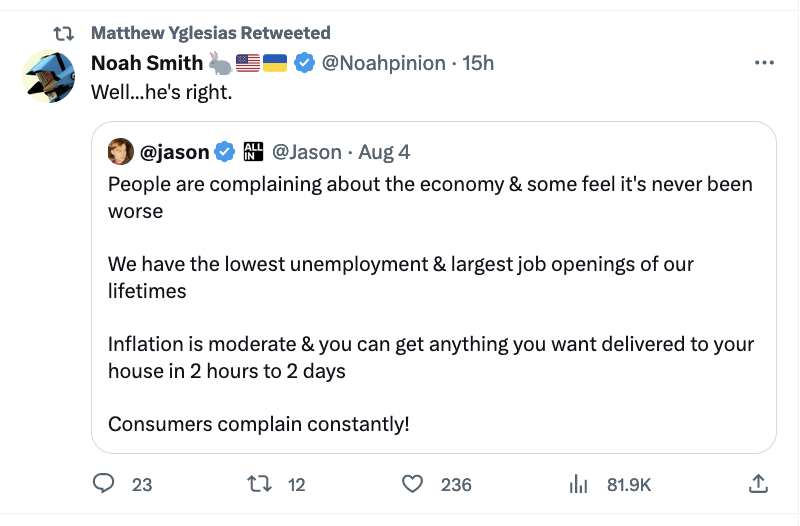
Task: Click the "Matthew Yglesias Retweeted" link
Action: point(209,33)
